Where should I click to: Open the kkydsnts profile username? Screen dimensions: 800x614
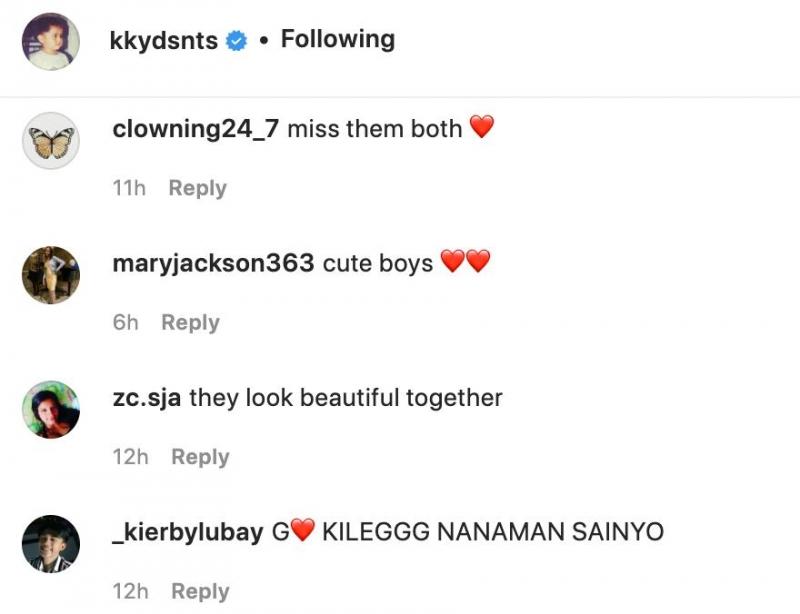pos(164,40)
